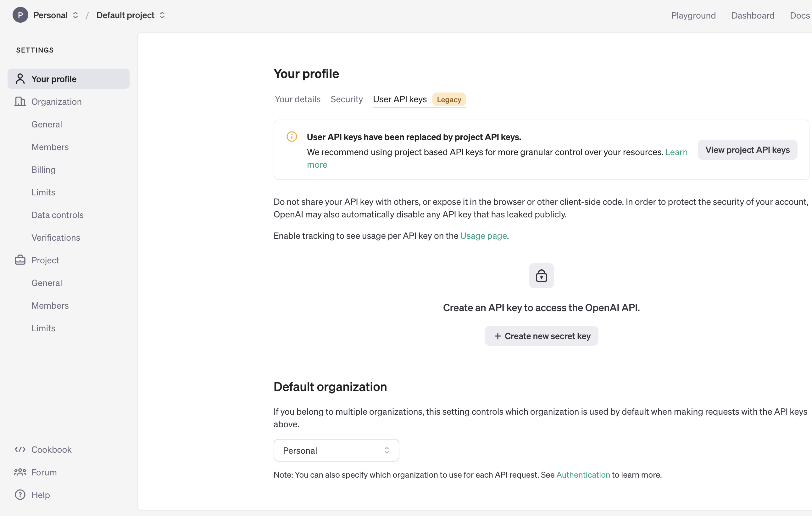
Task: Click the Organization building icon
Action: (20, 102)
